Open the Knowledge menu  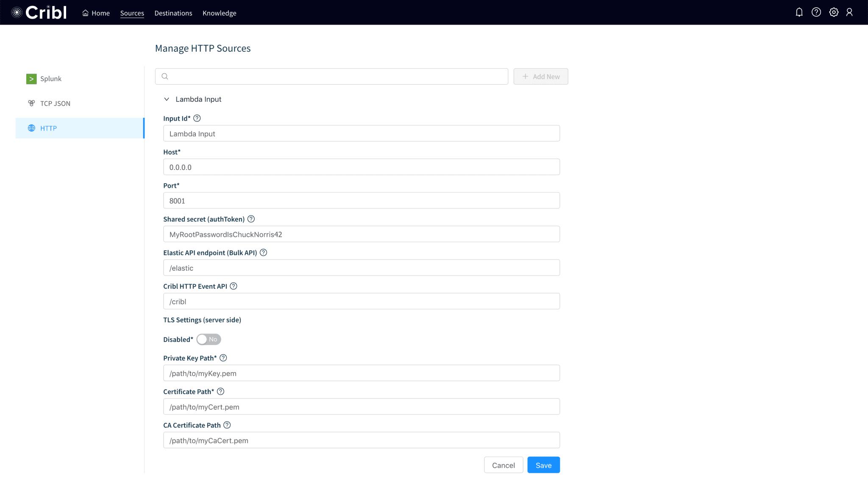pyautogui.click(x=219, y=13)
